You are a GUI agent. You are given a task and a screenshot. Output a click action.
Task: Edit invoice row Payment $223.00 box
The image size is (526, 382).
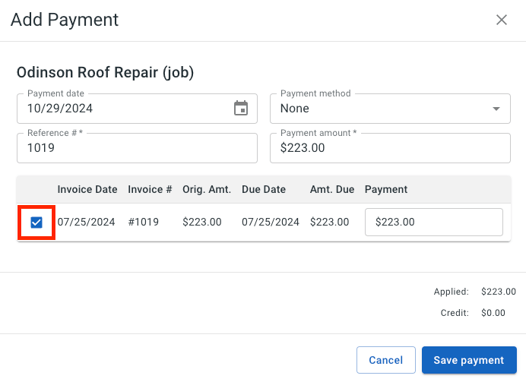pyautogui.click(x=434, y=222)
